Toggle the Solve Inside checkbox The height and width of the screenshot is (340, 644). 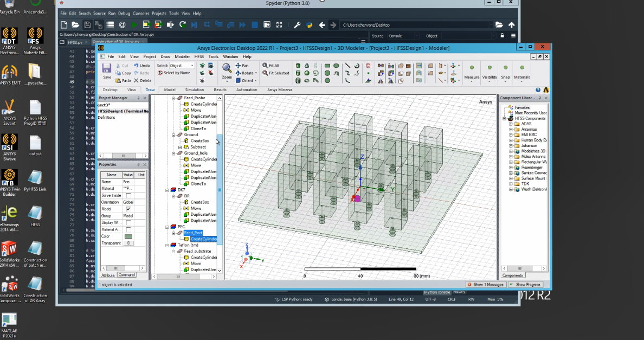click(x=128, y=195)
